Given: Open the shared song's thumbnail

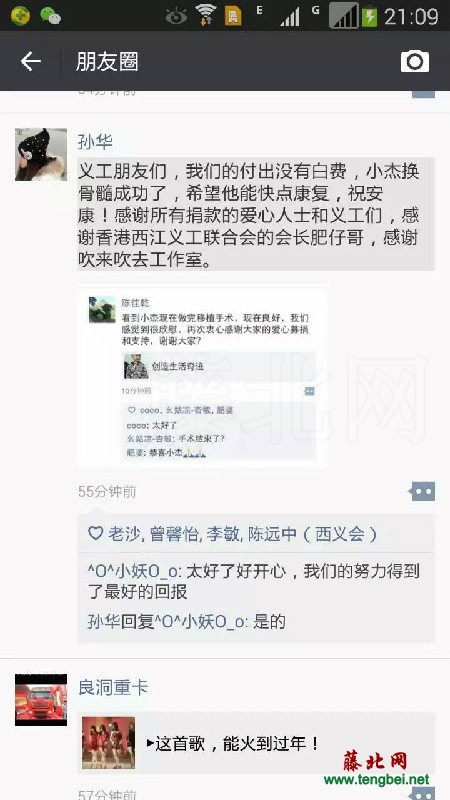Looking at the screenshot, I should coord(109,743).
